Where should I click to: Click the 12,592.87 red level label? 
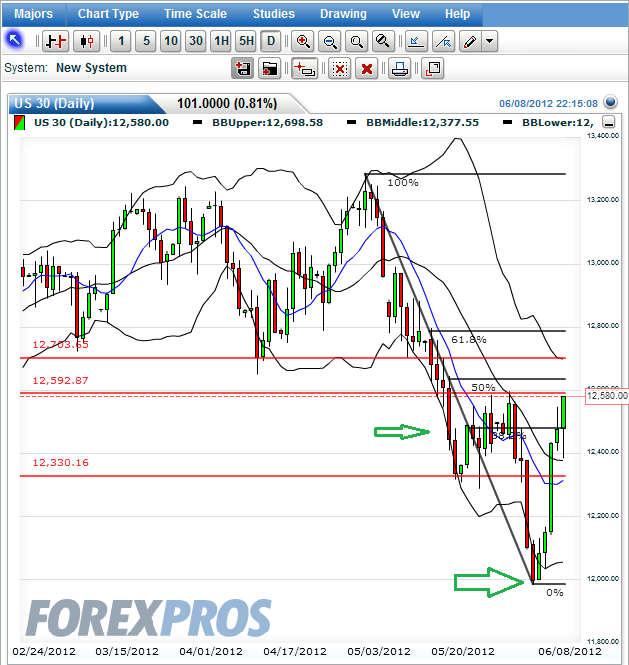pos(61,380)
